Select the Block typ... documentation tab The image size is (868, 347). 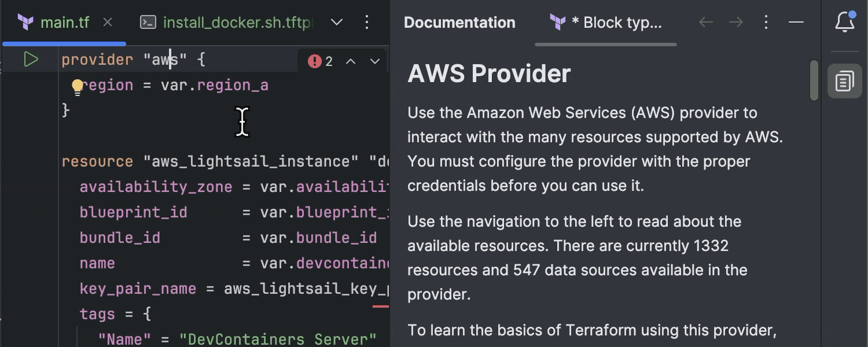pyautogui.click(x=605, y=22)
